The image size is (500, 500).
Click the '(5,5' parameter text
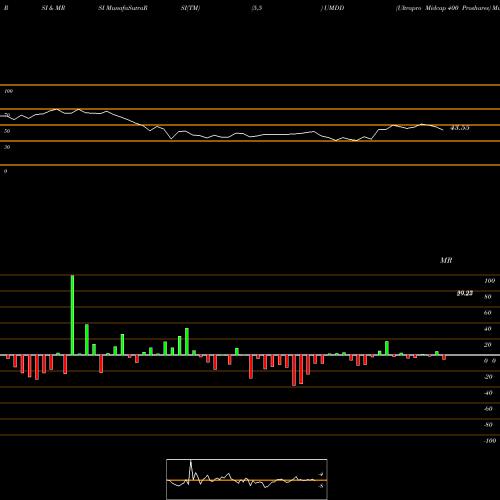pos(257,8)
